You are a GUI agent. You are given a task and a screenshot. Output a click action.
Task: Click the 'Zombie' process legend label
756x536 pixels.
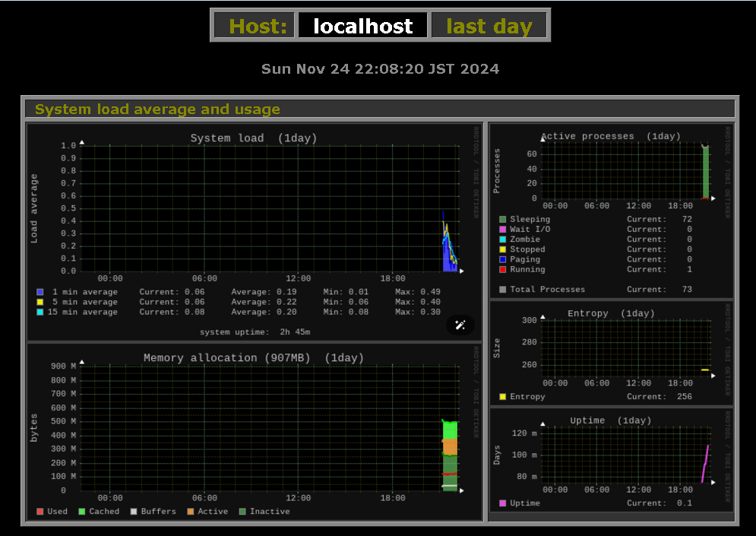click(524, 239)
